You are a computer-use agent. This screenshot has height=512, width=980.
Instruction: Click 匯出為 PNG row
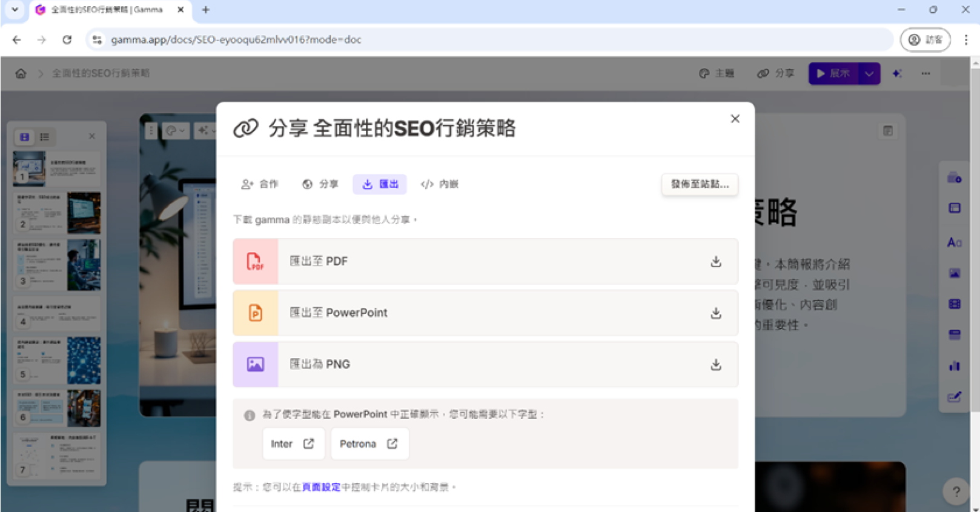point(485,364)
